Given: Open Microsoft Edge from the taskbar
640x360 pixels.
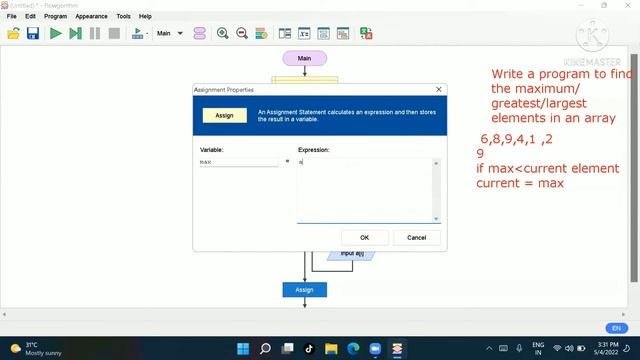Looking at the screenshot, I should point(353,349).
